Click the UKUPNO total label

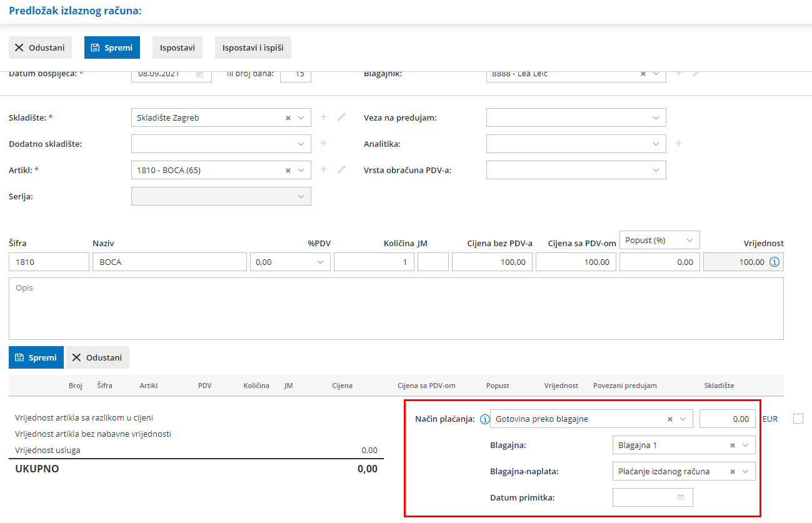(38, 469)
